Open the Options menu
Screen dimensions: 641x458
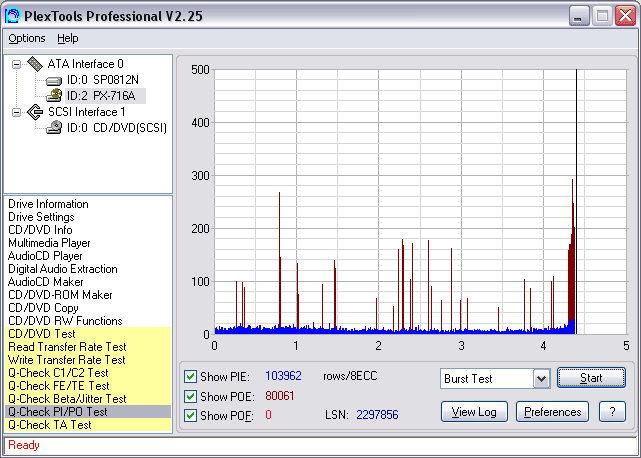(27, 38)
